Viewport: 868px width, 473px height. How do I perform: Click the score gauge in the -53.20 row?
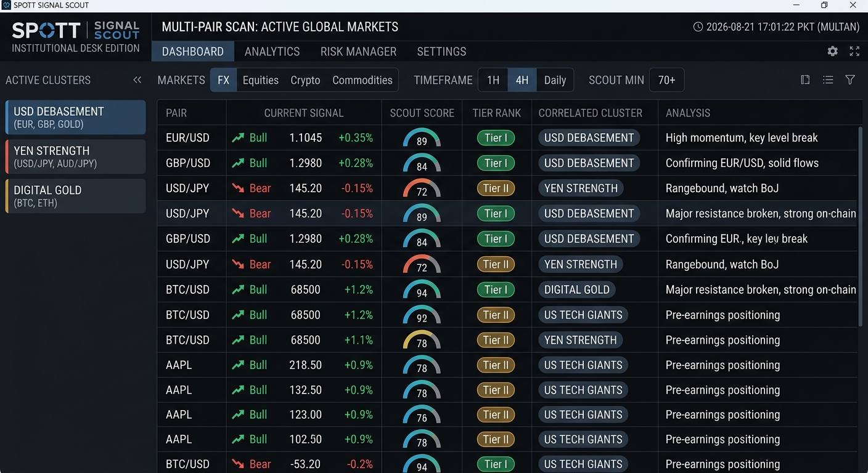coord(422,464)
